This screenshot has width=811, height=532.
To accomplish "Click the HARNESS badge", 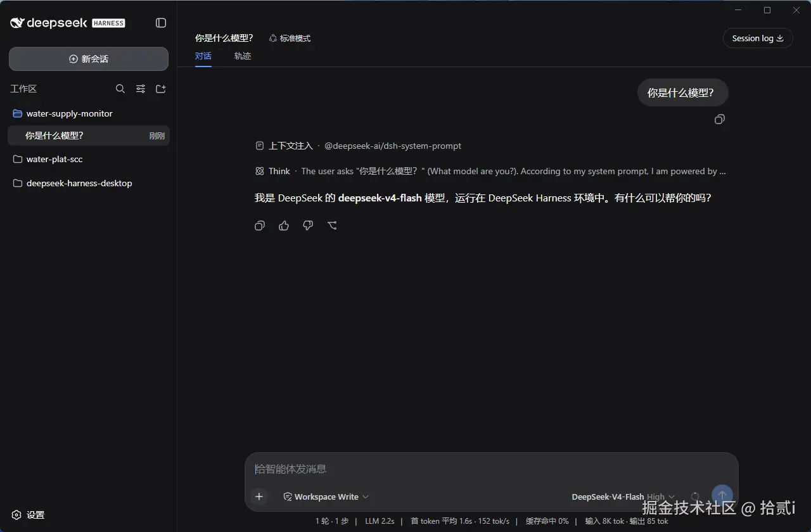I will (x=109, y=23).
